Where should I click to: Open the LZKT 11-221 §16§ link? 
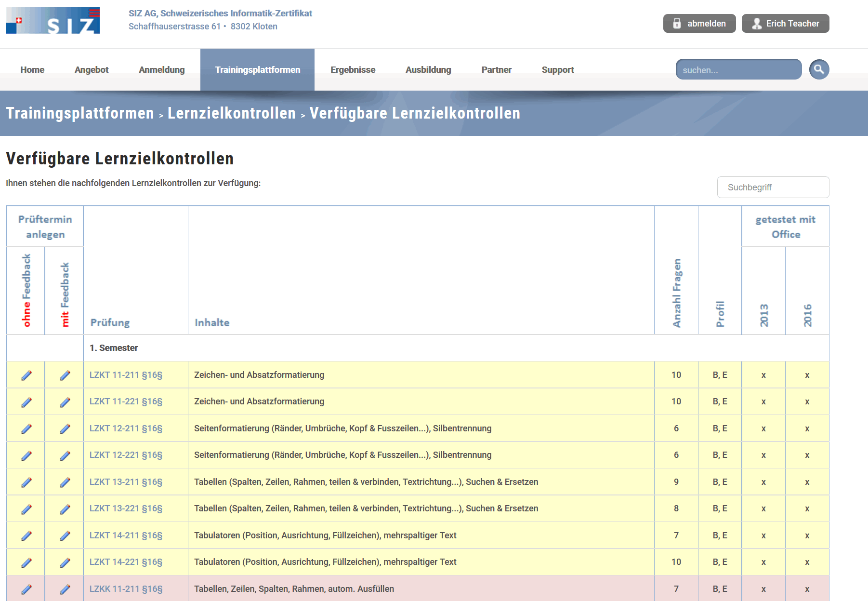(126, 401)
